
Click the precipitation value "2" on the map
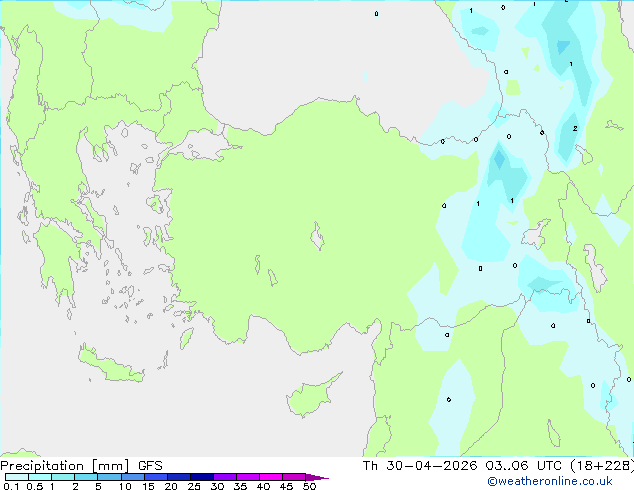575,129
